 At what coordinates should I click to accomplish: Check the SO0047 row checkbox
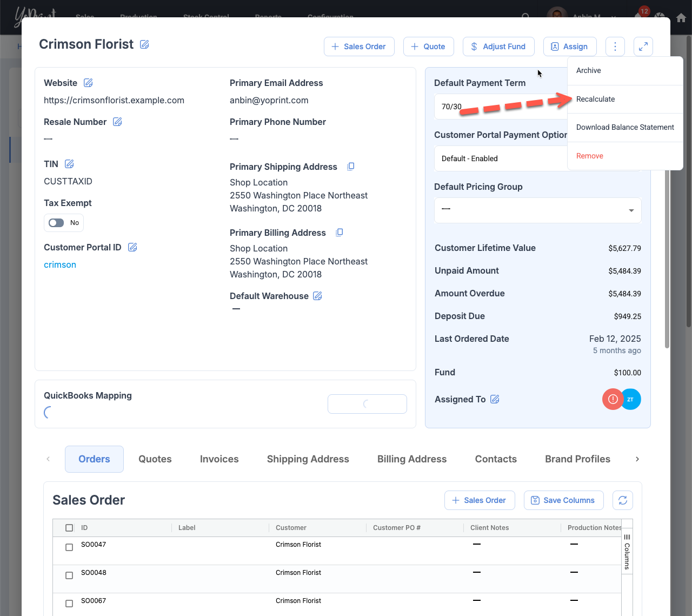pyautogui.click(x=69, y=547)
